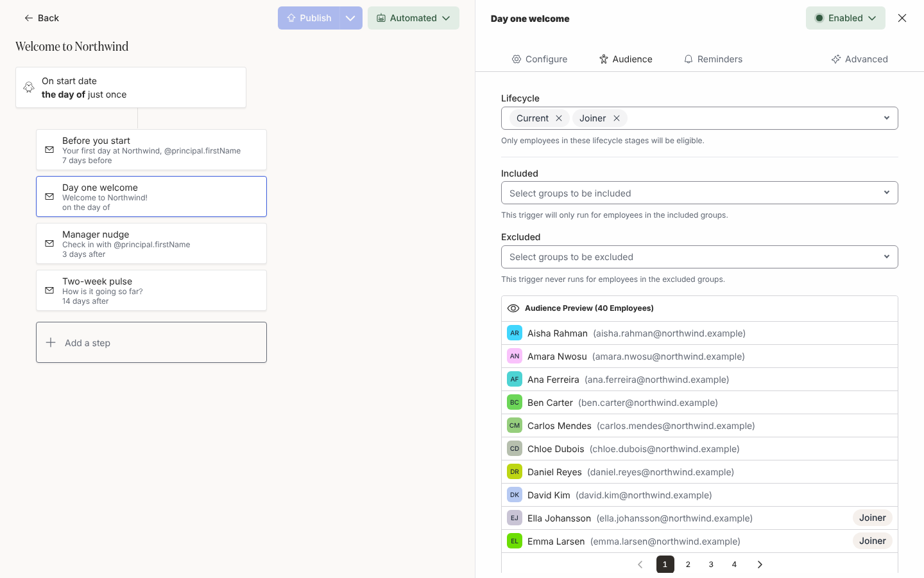Click the Welcome to Northwind workflow title
924x578 pixels.
[x=72, y=46]
